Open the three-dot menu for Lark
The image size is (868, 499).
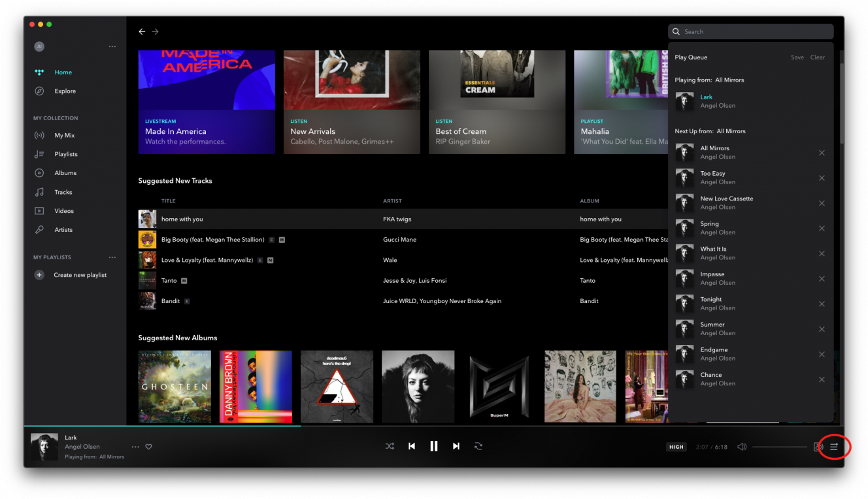(135, 447)
